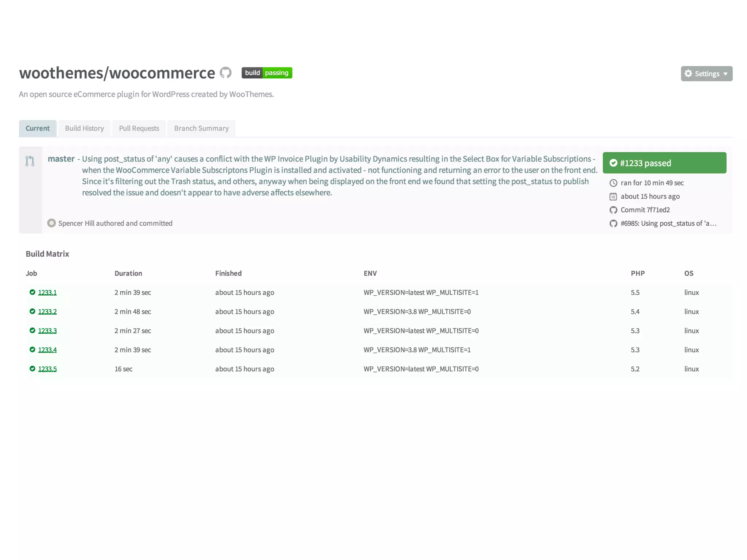The height and width of the screenshot is (560, 747).
Task: Open job 1233.4 details
Action: pos(47,350)
